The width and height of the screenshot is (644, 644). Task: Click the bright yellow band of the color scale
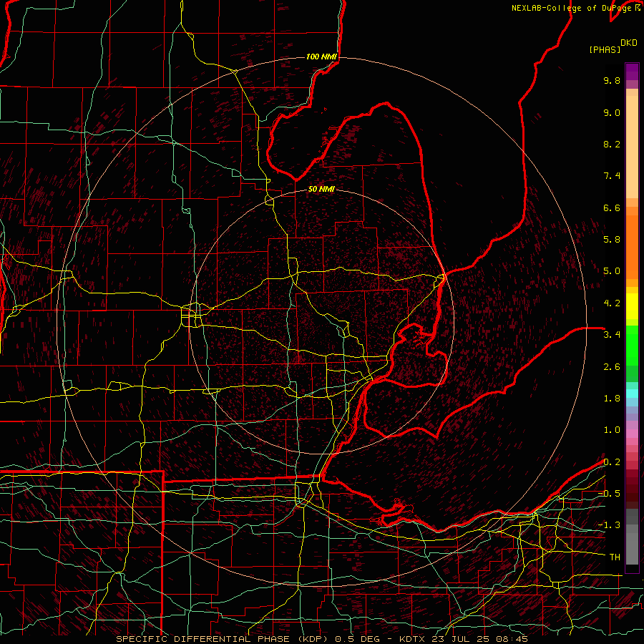[x=632, y=306]
